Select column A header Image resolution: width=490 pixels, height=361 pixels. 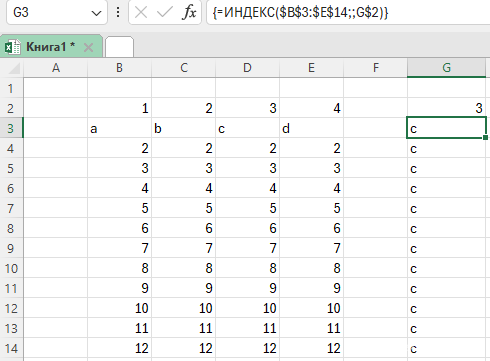[x=56, y=68]
